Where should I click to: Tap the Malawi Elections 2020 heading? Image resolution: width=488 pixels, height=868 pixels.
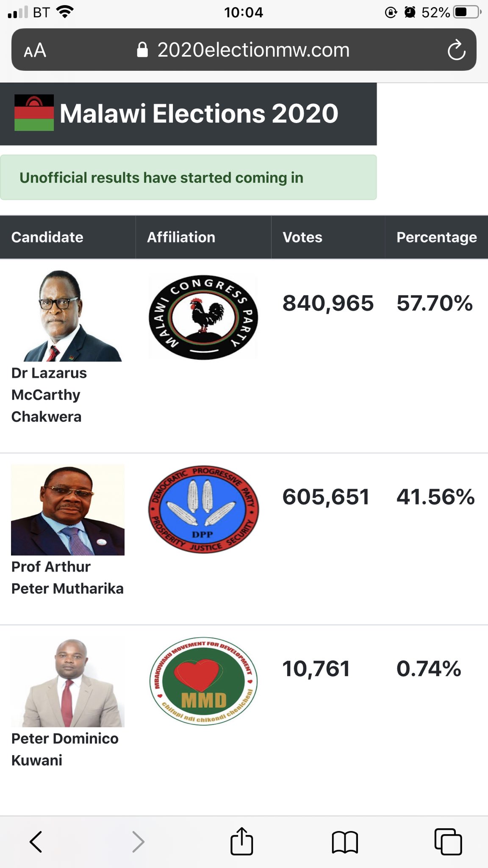[199, 114]
